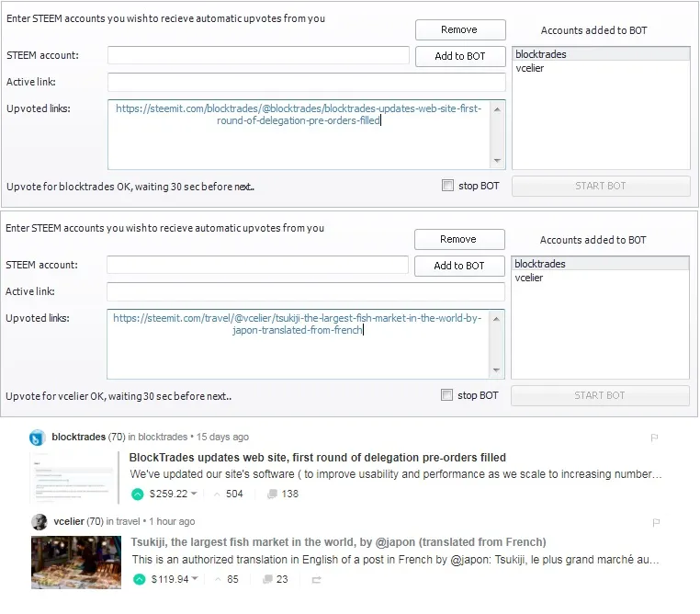Click the 504 votes count
Image resolution: width=700 pixels, height=614 pixels.
pos(234,494)
